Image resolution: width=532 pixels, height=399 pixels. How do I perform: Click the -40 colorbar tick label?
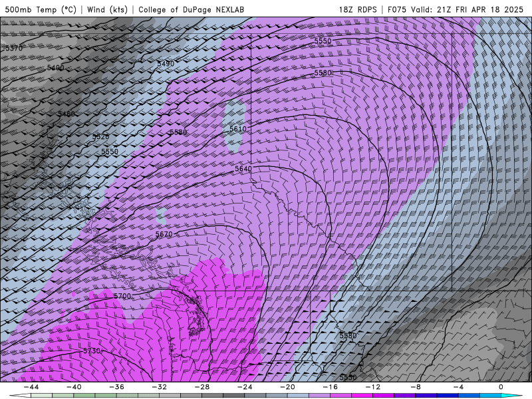(x=74, y=387)
